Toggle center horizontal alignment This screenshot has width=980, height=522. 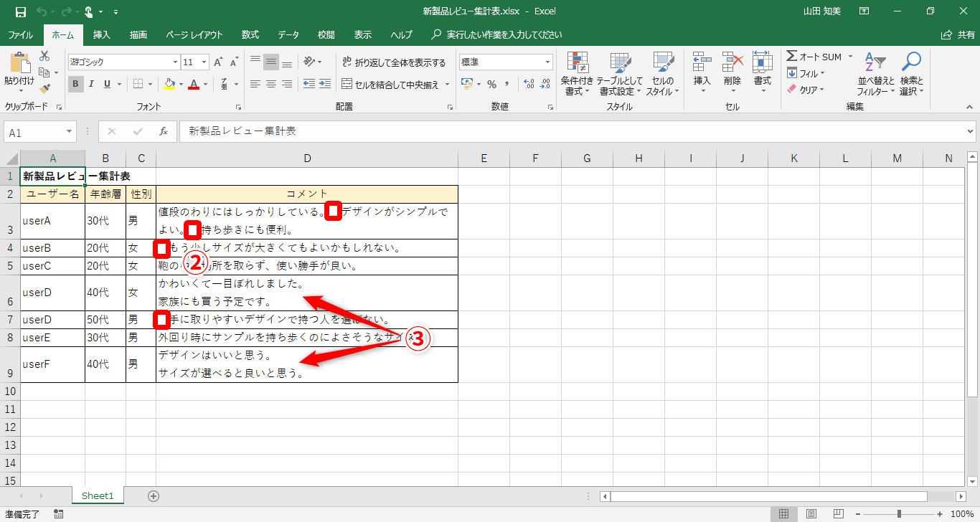[x=271, y=84]
